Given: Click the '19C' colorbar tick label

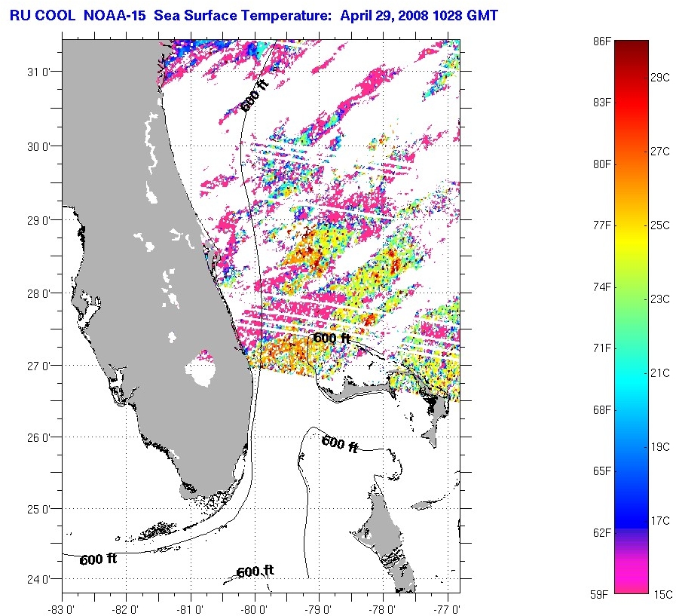Looking at the screenshot, I should [660, 447].
